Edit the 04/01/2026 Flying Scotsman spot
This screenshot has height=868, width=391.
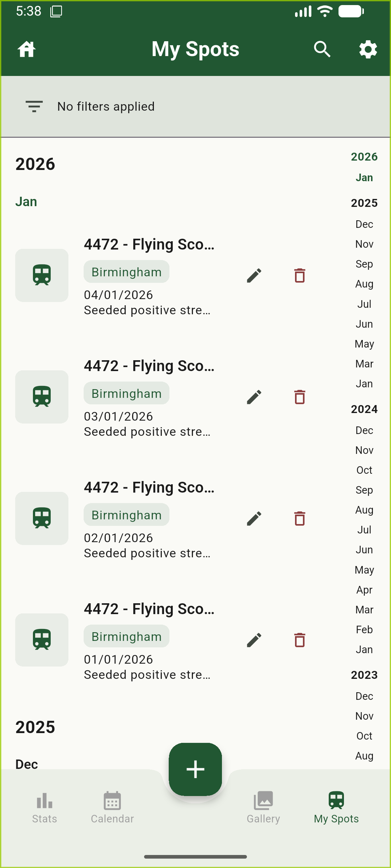(x=254, y=276)
